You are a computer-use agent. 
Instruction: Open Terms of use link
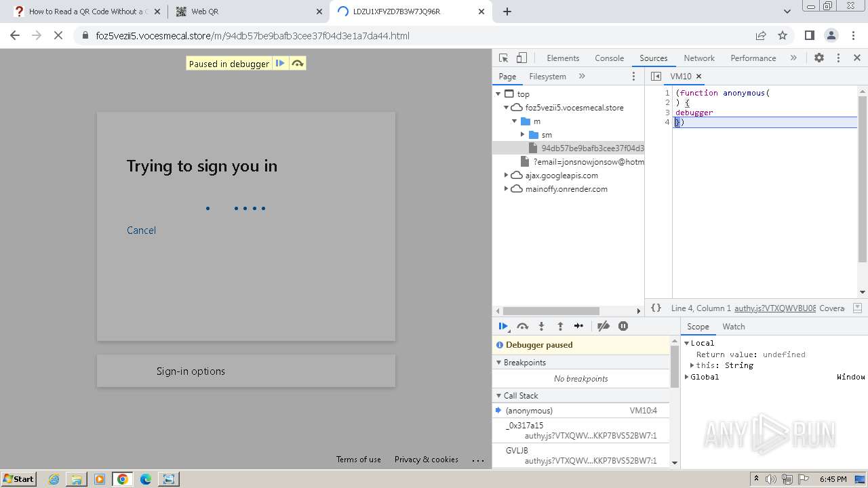358,460
